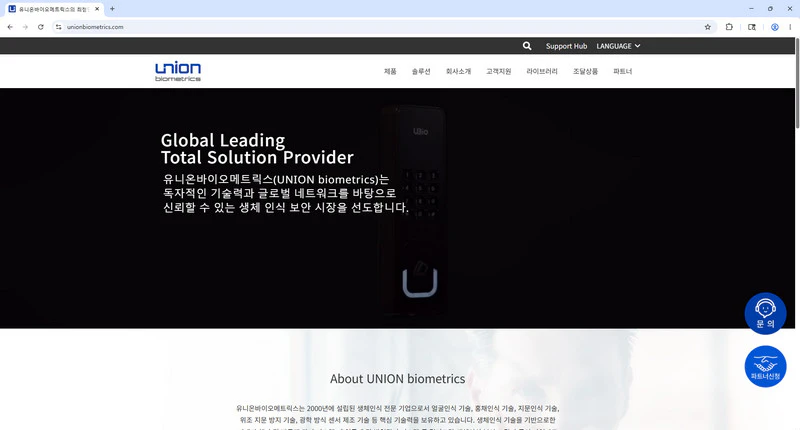The image size is (800, 430).
Task: Click the 'Global Leading Total Solution Provider' heading
Action: [x=257, y=148]
